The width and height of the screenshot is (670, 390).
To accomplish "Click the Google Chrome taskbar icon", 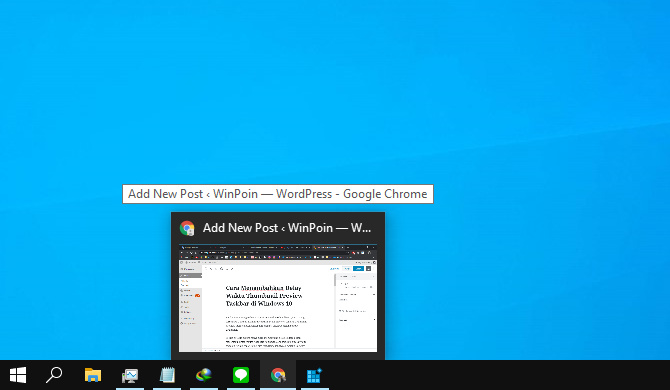I will click(278, 375).
